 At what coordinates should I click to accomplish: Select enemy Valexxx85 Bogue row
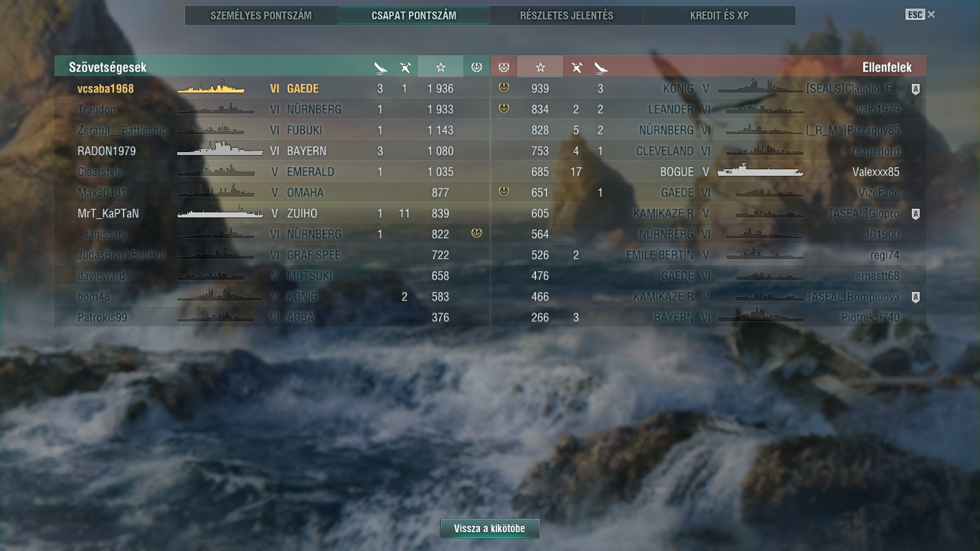coord(708,171)
